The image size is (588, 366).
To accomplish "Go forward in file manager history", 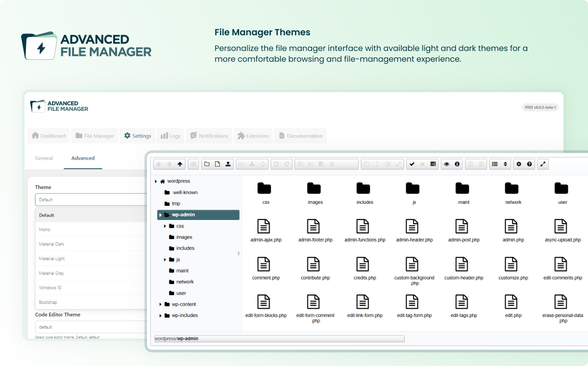I will point(169,164).
